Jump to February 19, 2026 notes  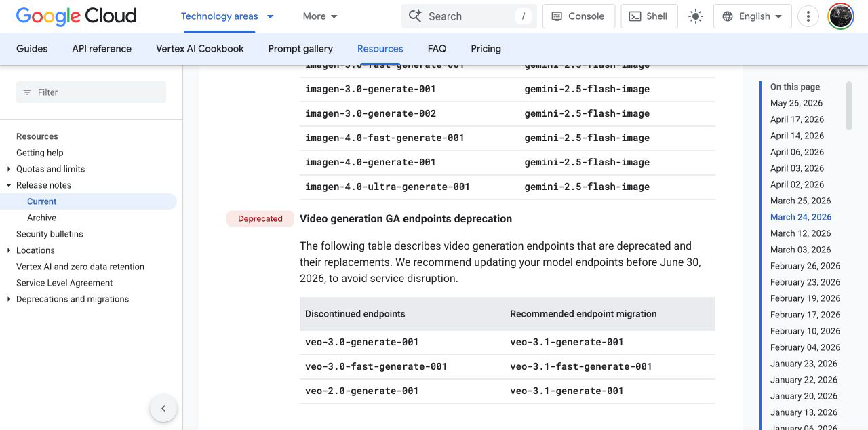pyautogui.click(x=806, y=298)
